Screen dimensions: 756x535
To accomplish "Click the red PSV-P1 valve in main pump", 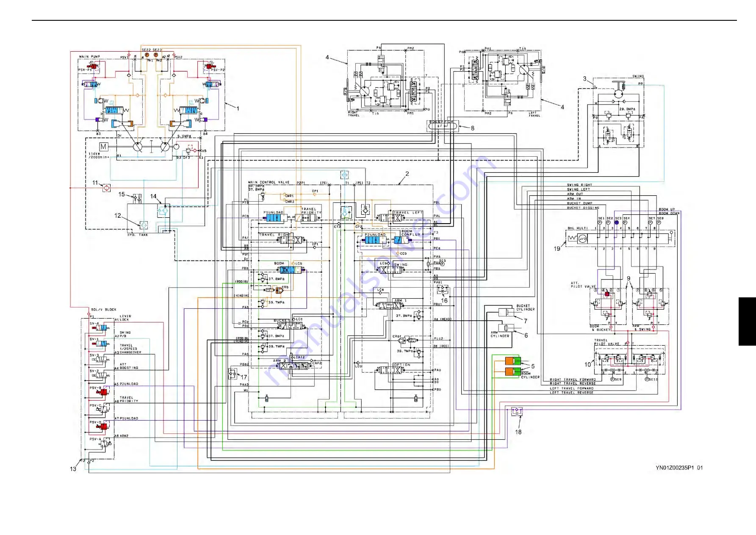I will (x=92, y=66).
